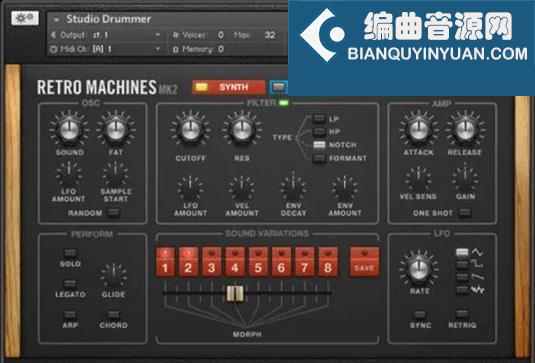
Task: Click the ENV DECAY knob
Action: coord(293,189)
